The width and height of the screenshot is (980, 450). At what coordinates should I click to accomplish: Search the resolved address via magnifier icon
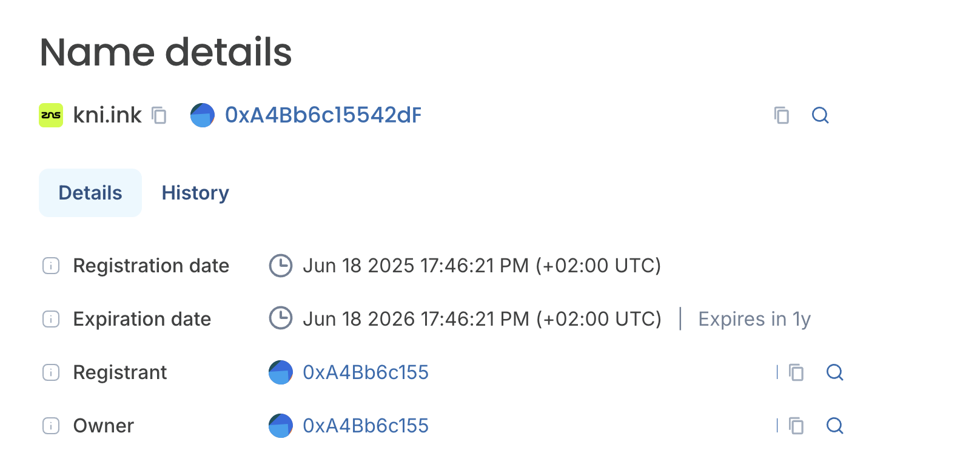[821, 115]
